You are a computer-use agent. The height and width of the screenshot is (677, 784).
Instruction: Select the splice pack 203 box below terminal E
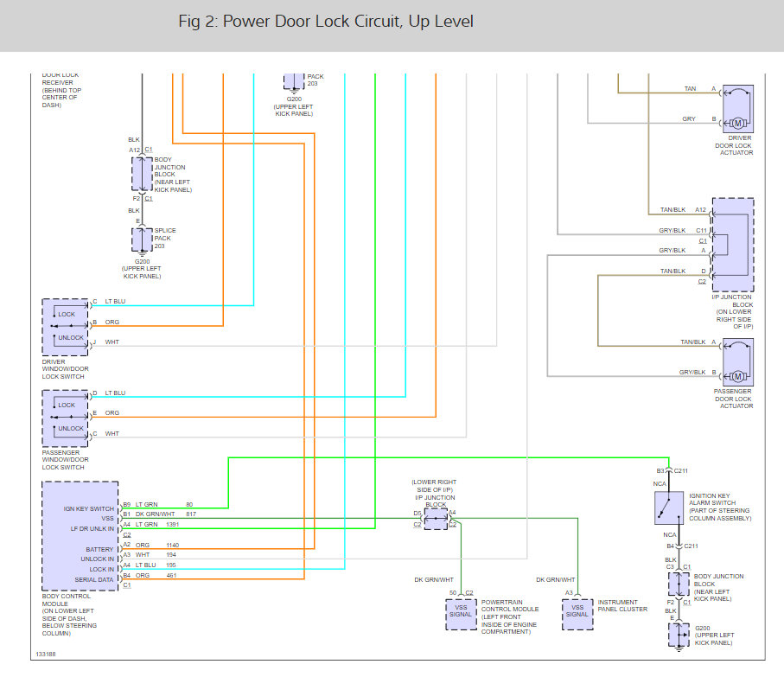tap(142, 239)
